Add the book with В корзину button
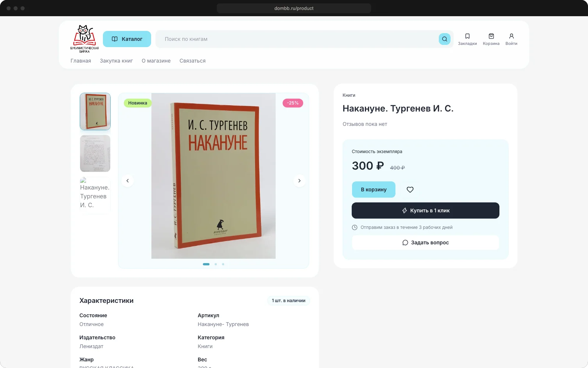The image size is (588, 368). 374,190
